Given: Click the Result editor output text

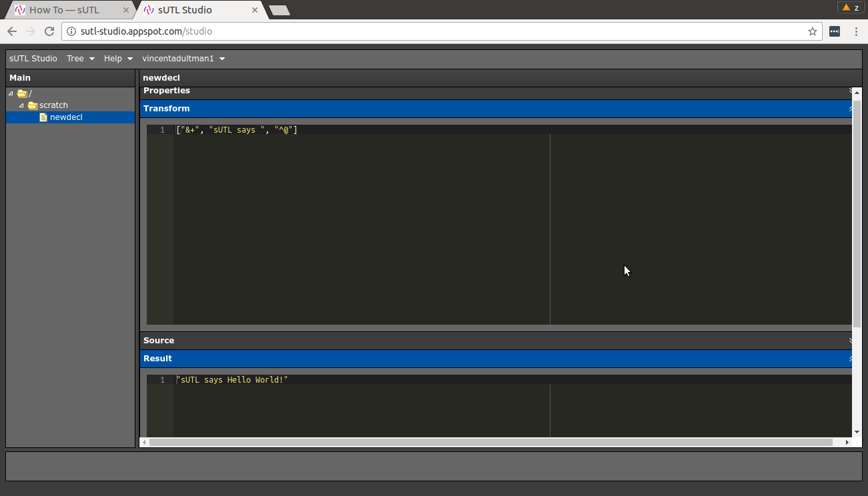Looking at the screenshot, I should tap(232, 380).
